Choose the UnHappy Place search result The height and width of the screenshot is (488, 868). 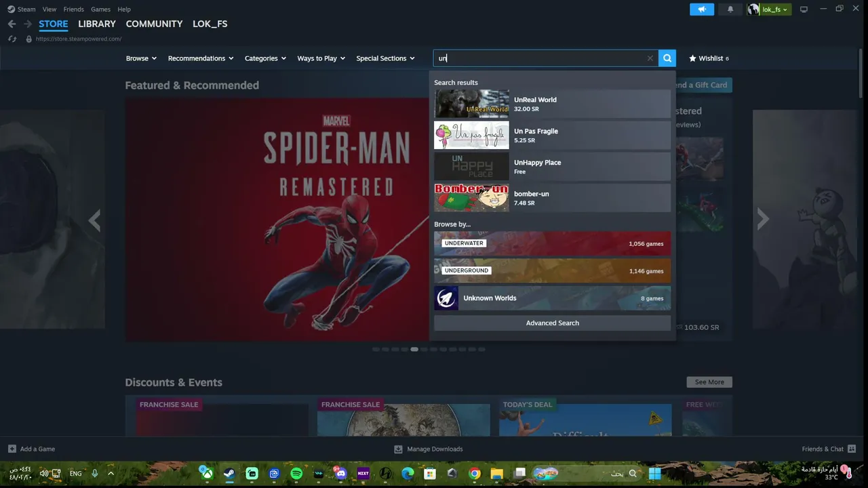coord(553,167)
